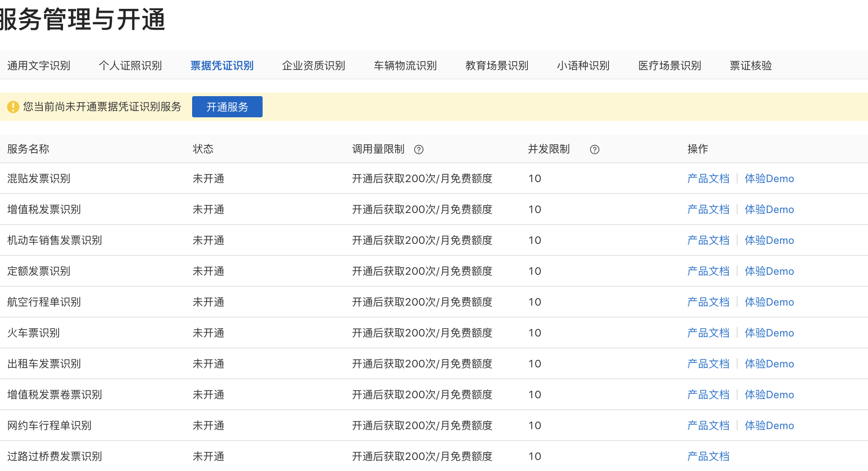Open the 票证核验 tab
868x471 pixels.
pos(751,66)
